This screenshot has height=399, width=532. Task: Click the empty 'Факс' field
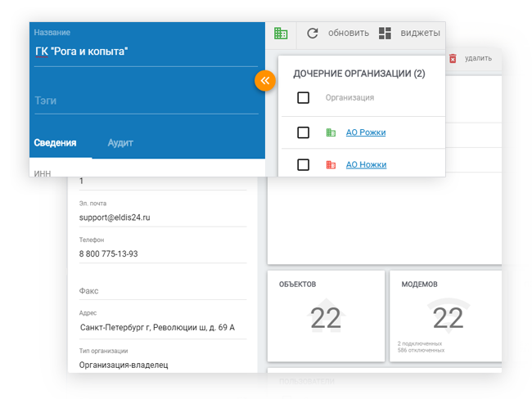pos(163,291)
